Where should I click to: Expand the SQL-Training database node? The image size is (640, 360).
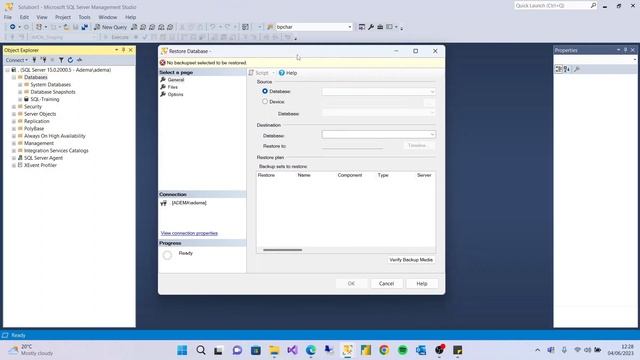tap(20, 99)
